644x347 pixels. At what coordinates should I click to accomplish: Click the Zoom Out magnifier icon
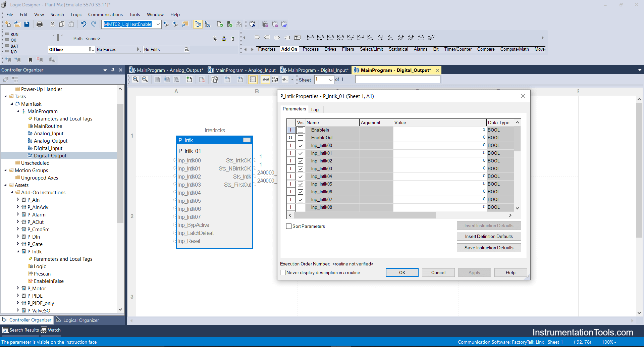pyautogui.click(x=145, y=80)
